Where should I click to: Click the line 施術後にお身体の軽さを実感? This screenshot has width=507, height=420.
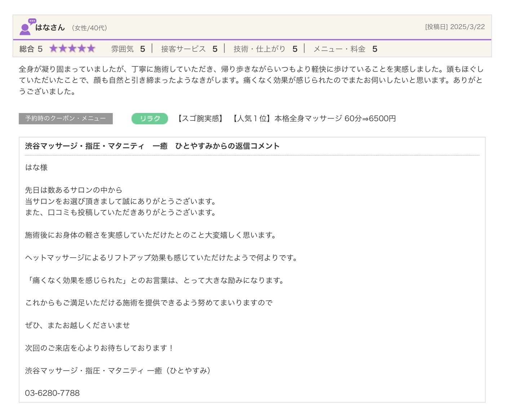[x=151, y=235]
